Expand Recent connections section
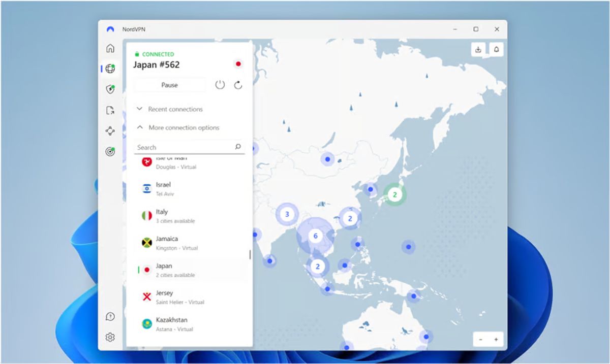The height and width of the screenshot is (364, 610). [x=170, y=109]
